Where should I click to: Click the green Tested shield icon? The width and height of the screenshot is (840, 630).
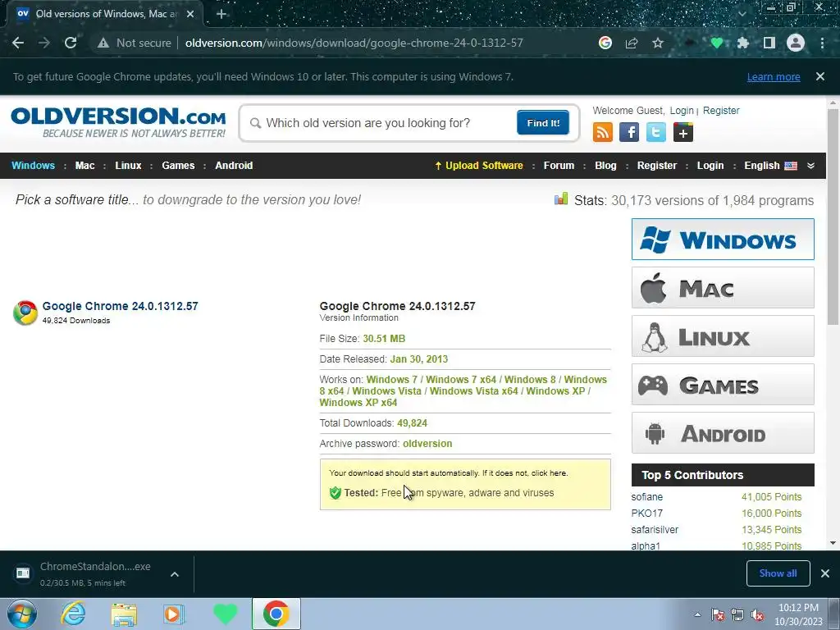pyautogui.click(x=336, y=493)
